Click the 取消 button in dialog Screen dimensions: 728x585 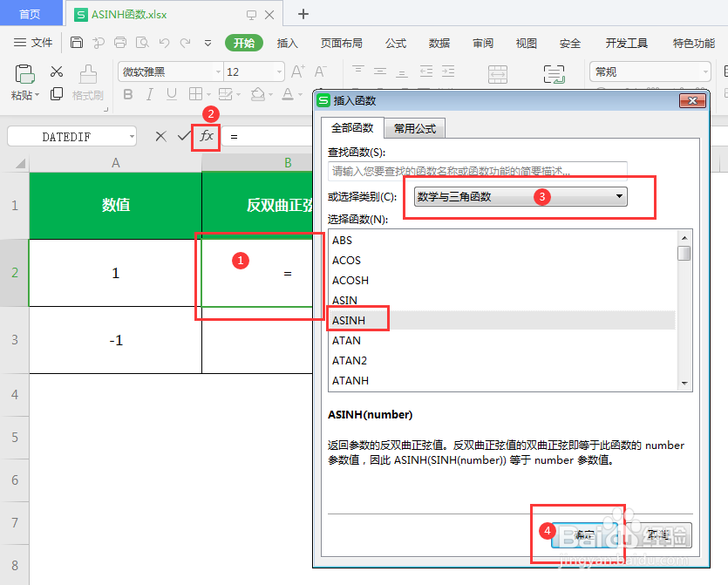pos(659,534)
